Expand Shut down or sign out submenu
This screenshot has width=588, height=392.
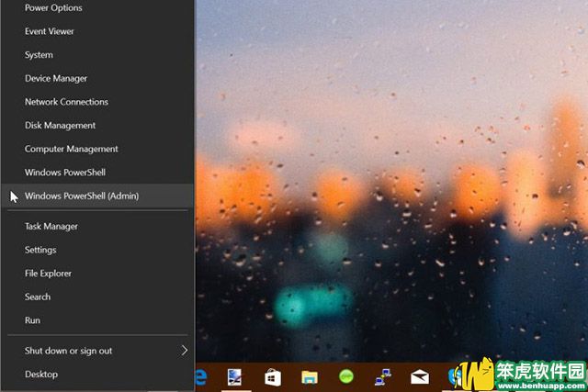(97, 351)
